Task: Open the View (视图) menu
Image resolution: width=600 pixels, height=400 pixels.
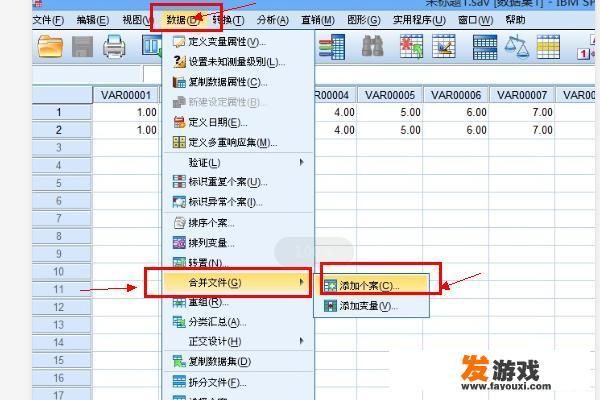Action: coord(137,20)
